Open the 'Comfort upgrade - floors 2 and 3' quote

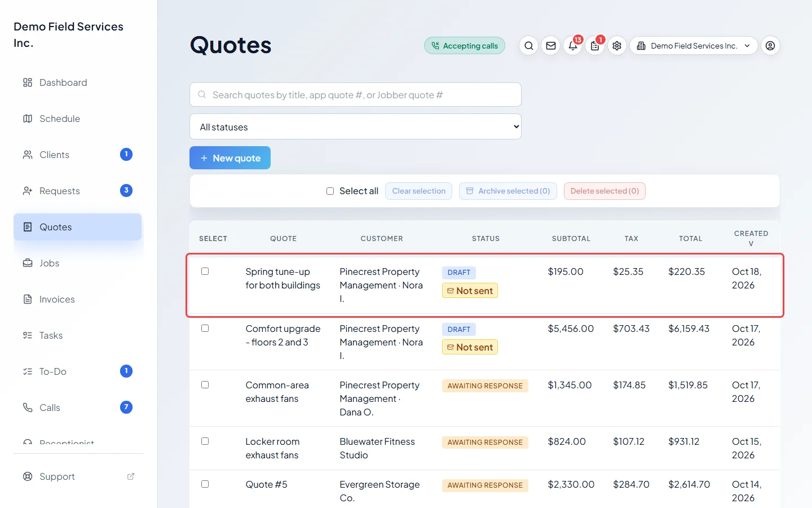tap(283, 335)
